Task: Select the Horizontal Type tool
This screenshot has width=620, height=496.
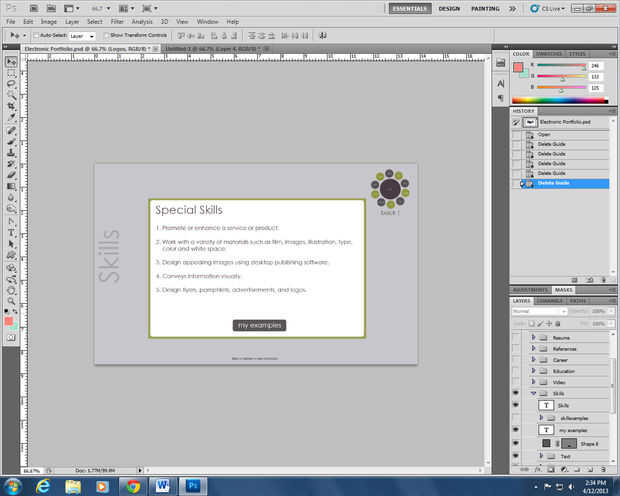Action: point(11,232)
